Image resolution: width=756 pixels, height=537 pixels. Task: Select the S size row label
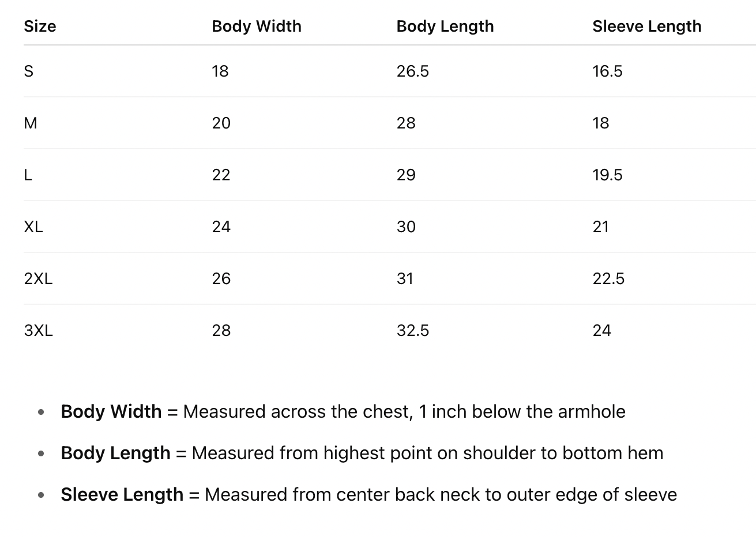pyautogui.click(x=29, y=71)
